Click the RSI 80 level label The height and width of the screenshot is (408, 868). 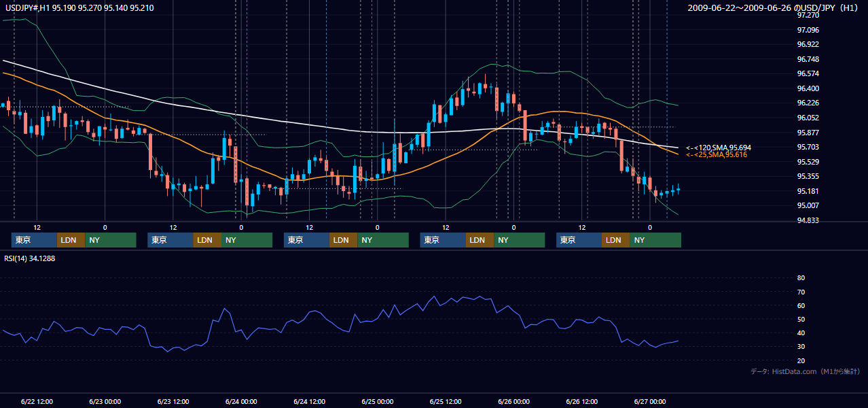pos(801,278)
